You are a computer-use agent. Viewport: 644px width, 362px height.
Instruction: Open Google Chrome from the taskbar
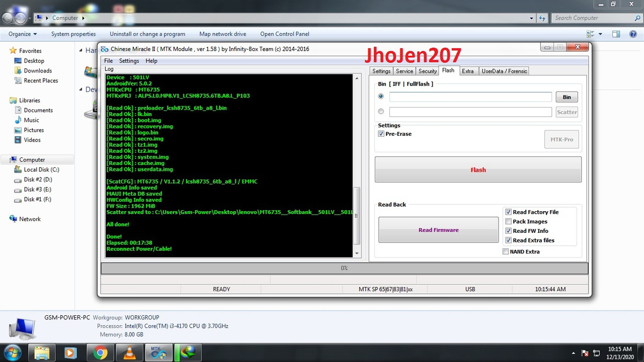(100, 353)
